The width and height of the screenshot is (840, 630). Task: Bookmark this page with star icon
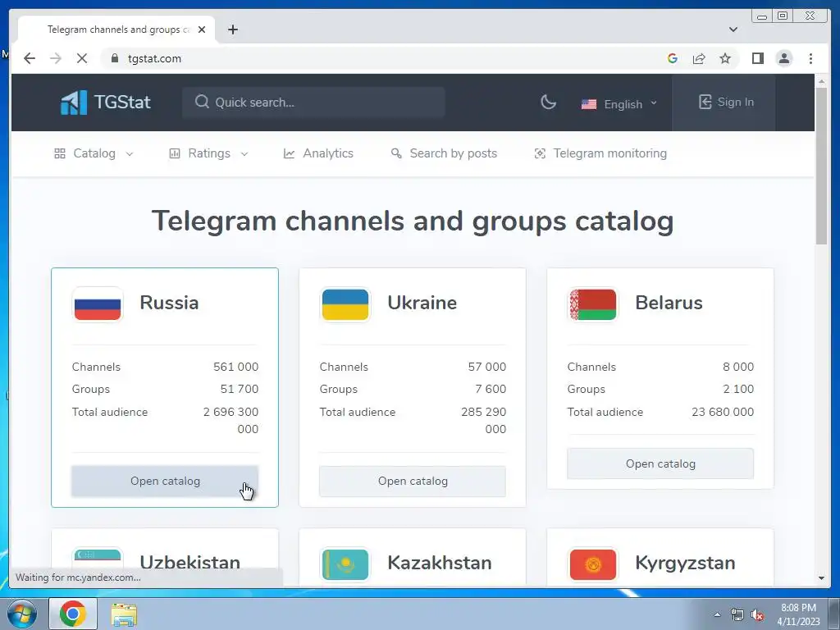[x=725, y=58]
